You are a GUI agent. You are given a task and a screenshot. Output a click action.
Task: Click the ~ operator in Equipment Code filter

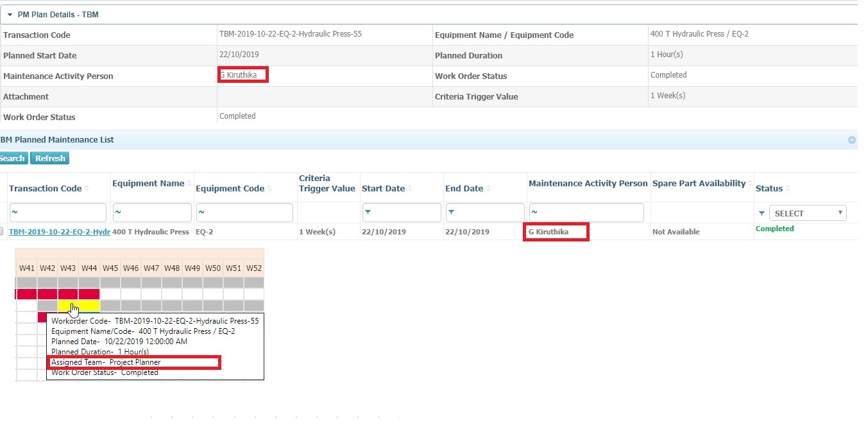click(x=202, y=213)
